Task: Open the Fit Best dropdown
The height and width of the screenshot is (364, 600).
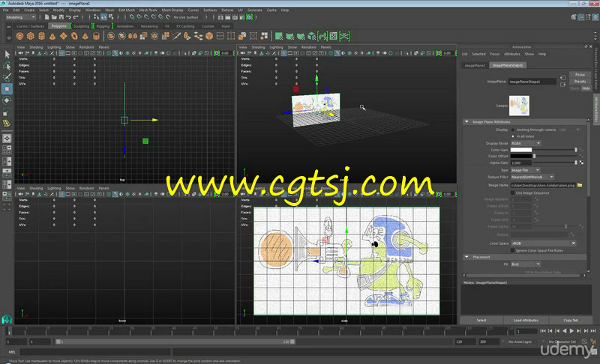Action: [x=526, y=264]
